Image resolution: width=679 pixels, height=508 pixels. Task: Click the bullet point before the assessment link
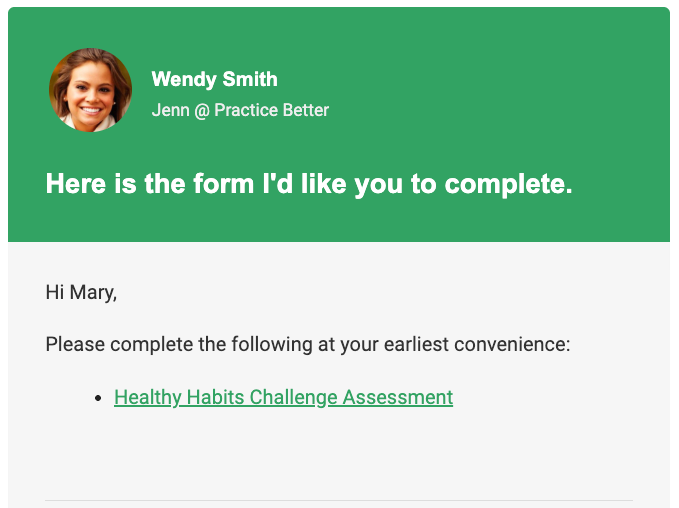point(98,399)
